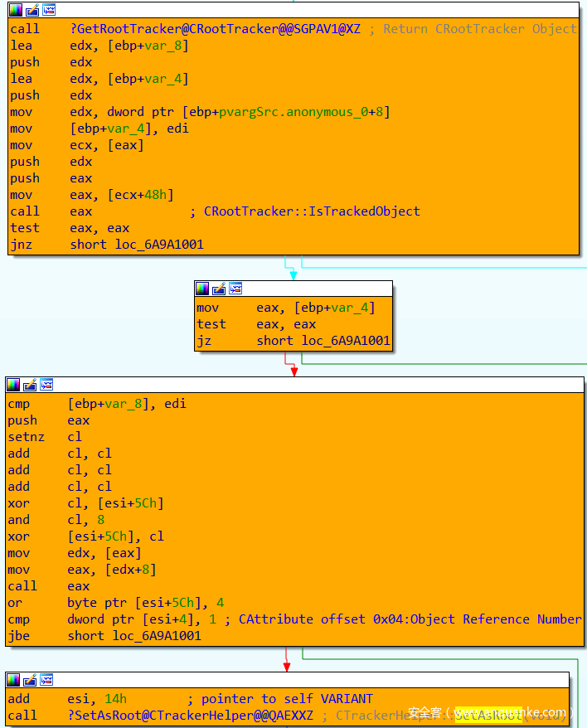
Task: Click the pencil icon on the 'add esi, 14h' block
Action: (31, 680)
